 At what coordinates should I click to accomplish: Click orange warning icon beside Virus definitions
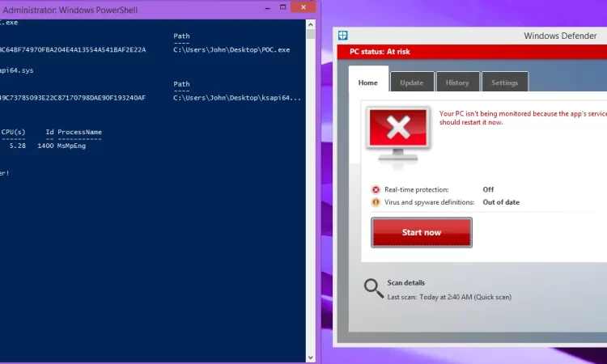(x=376, y=202)
